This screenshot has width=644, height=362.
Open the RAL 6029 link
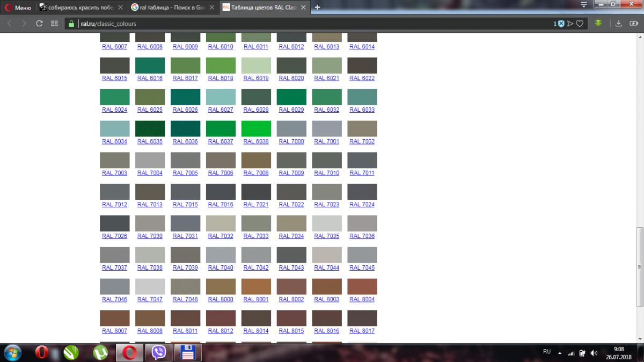(291, 110)
